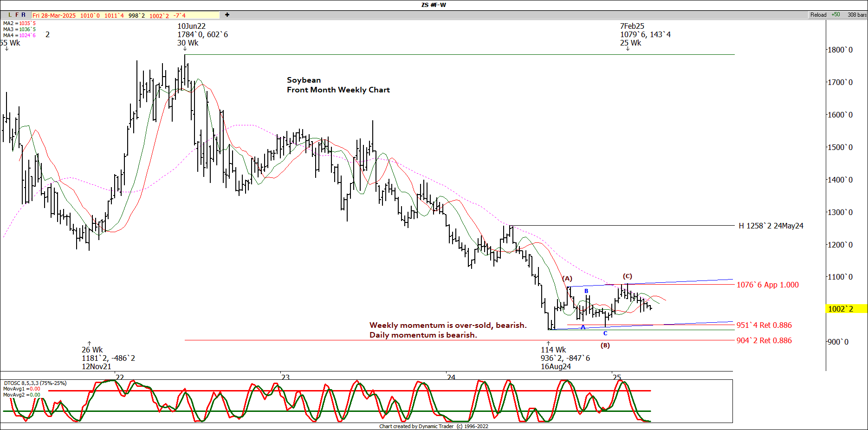The height and width of the screenshot is (430, 868).
Task: Click the Daily momentum is bearish text
Action: click(x=423, y=335)
